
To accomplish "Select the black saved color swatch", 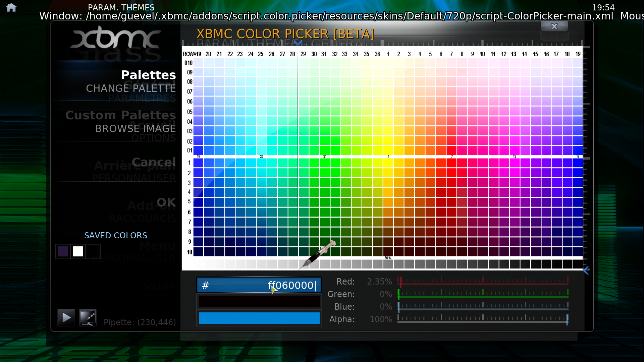I will 93,251.
